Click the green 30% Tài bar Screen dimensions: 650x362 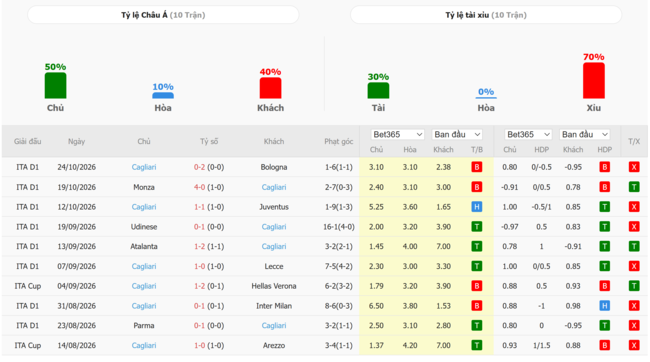(x=378, y=91)
